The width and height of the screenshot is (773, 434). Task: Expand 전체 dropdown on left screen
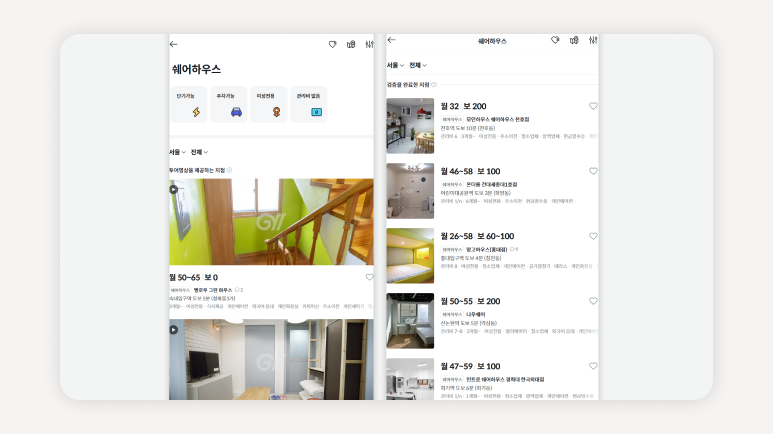[199, 152]
